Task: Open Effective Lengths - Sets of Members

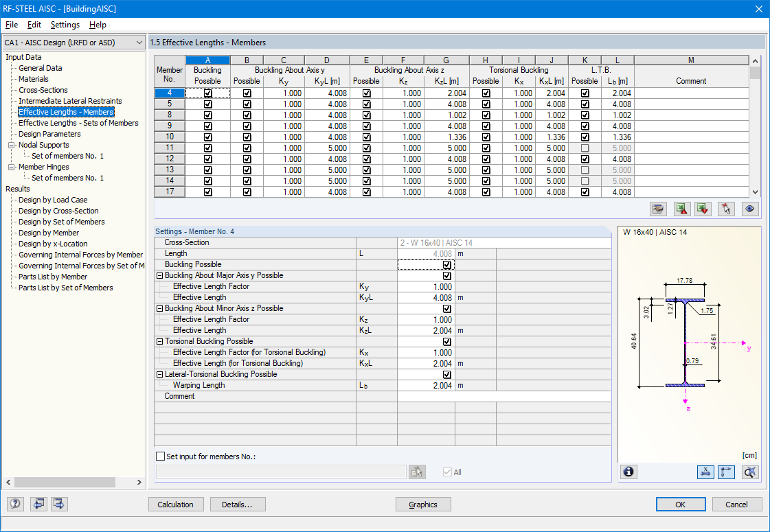Action: [x=78, y=123]
